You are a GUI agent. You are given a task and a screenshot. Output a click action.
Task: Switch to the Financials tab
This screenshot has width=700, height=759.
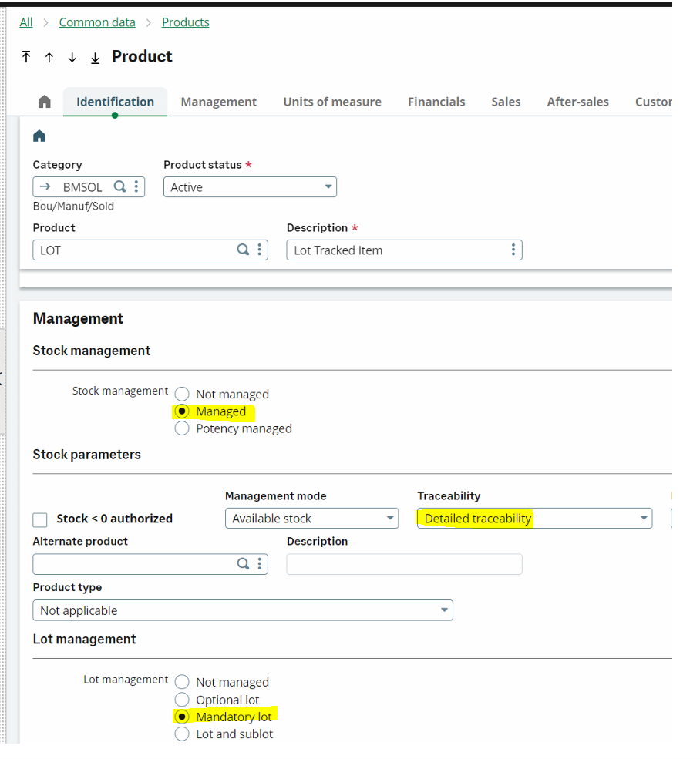click(x=436, y=102)
